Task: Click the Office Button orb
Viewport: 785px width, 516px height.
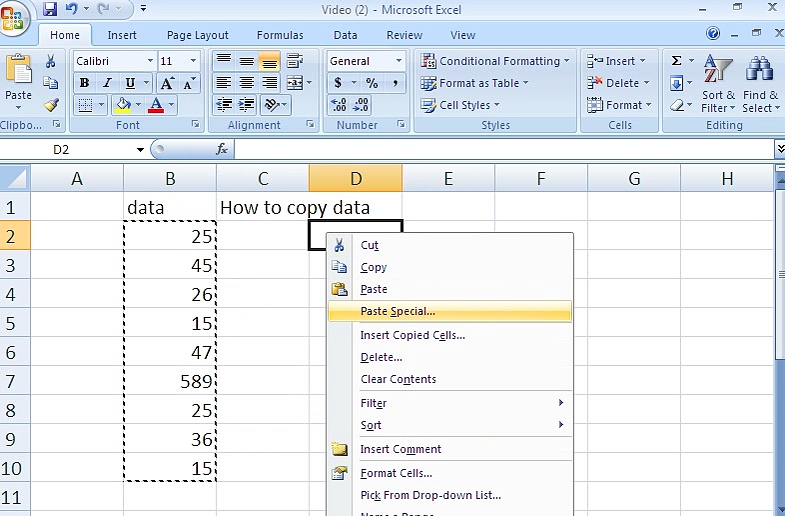Action: (14, 18)
